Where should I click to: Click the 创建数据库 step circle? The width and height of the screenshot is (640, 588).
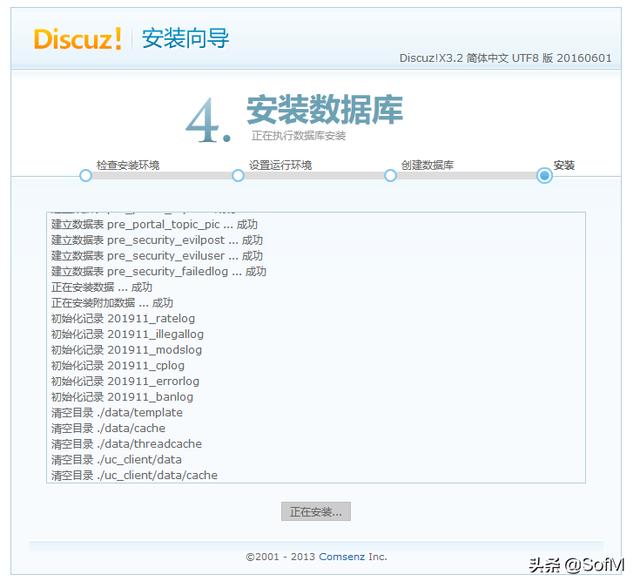point(391,176)
